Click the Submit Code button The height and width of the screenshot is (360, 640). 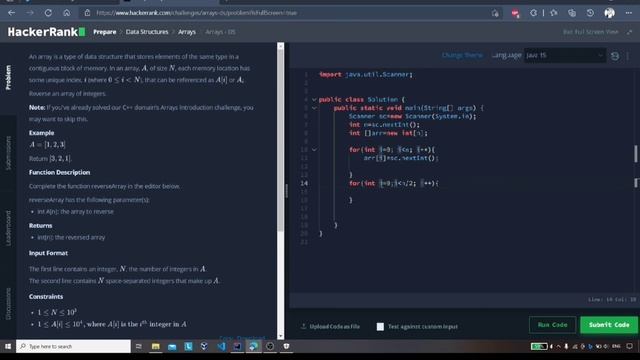tap(609, 325)
